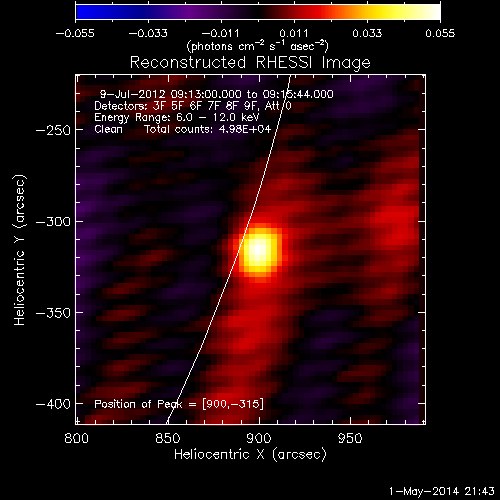Click the -400 Y-axis tick label

(x=53, y=404)
